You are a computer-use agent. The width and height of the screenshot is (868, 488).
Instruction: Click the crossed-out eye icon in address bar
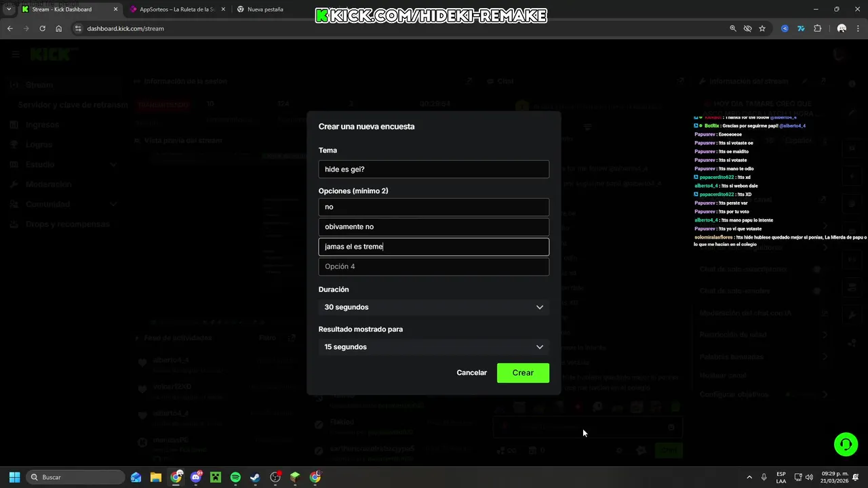747,28
